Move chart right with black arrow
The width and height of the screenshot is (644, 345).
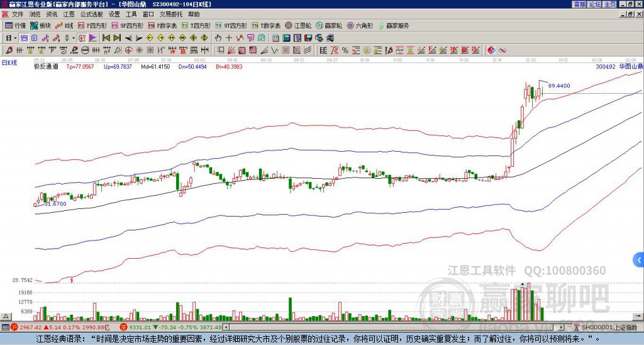tap(139, 38)
